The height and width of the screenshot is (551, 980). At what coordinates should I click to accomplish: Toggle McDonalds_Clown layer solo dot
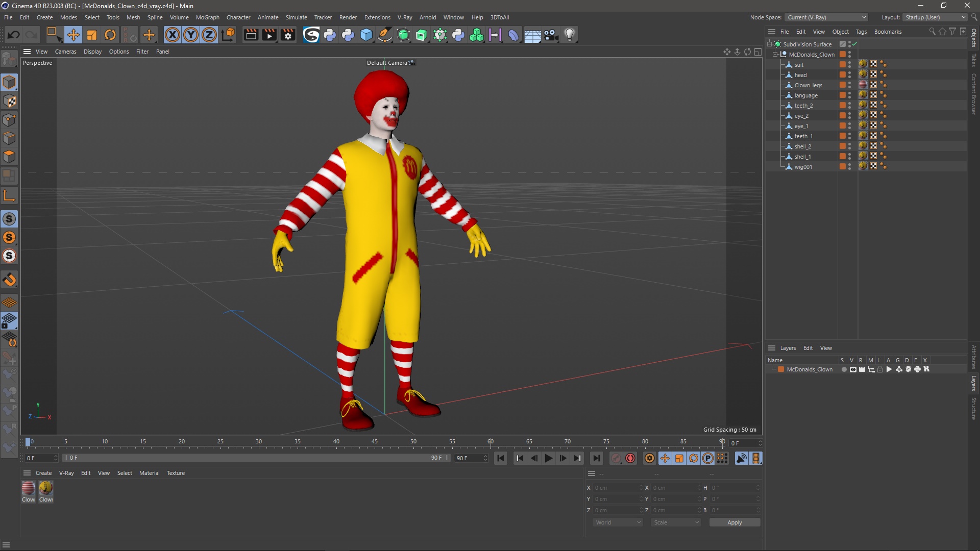pos(844,369)
